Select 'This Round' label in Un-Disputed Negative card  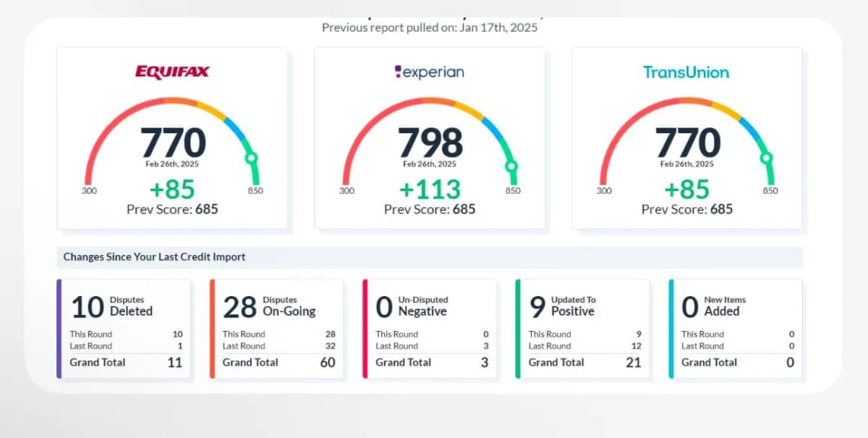pyautogui.click(x=397, y=334)
